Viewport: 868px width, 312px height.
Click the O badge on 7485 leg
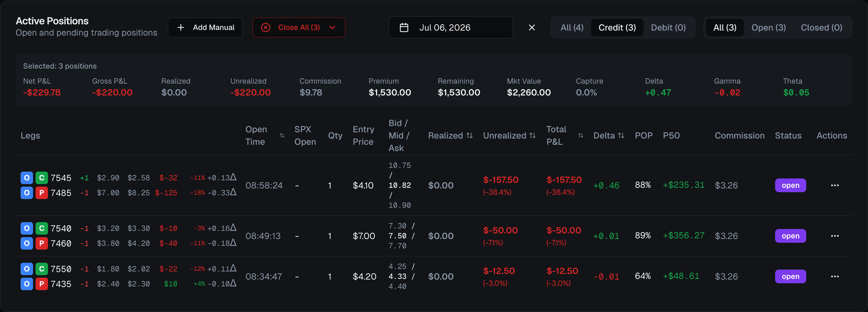tap(27, 193)
